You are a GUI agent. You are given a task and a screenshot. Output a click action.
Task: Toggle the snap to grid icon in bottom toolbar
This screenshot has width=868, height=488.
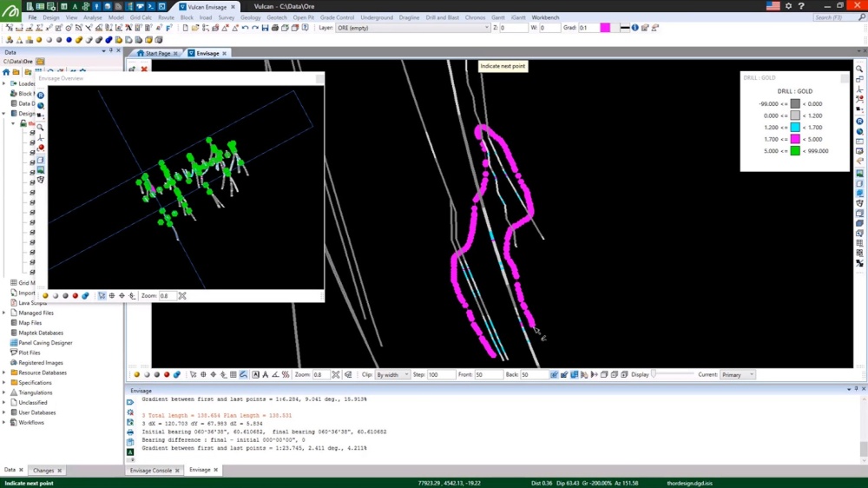click(233, 375)
